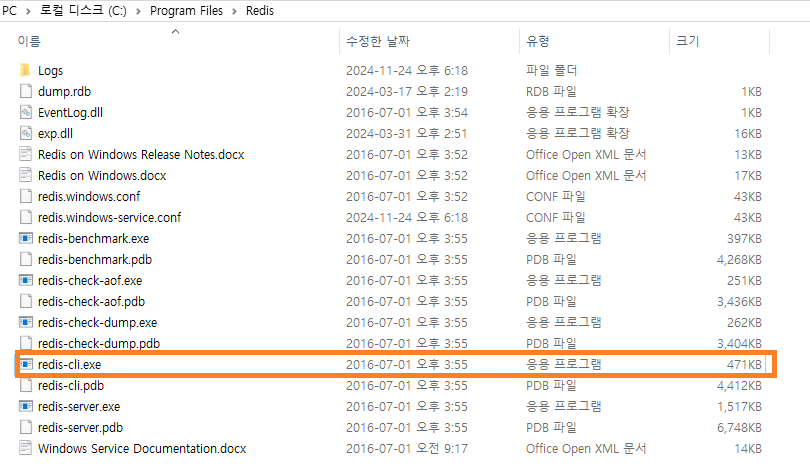The image size is (810, 476).
Task: Click the redis-check-dump.exe application icon
Action: click(25, 323)
